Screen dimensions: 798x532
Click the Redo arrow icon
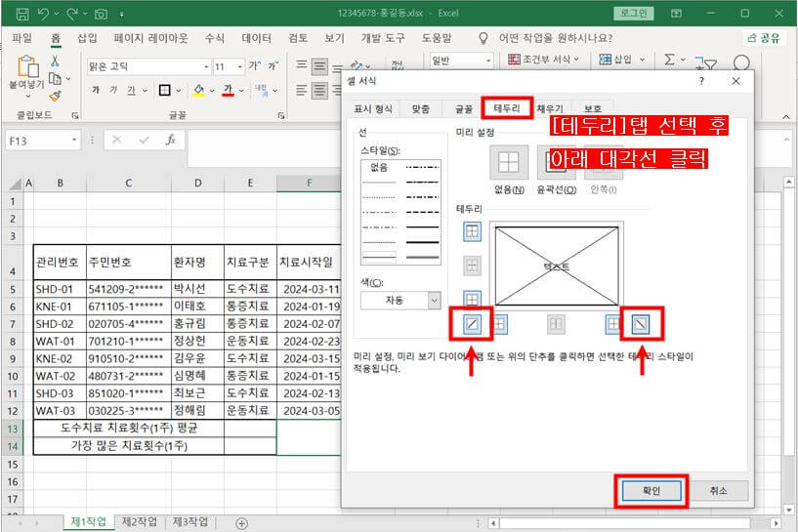tap(71, 14)
